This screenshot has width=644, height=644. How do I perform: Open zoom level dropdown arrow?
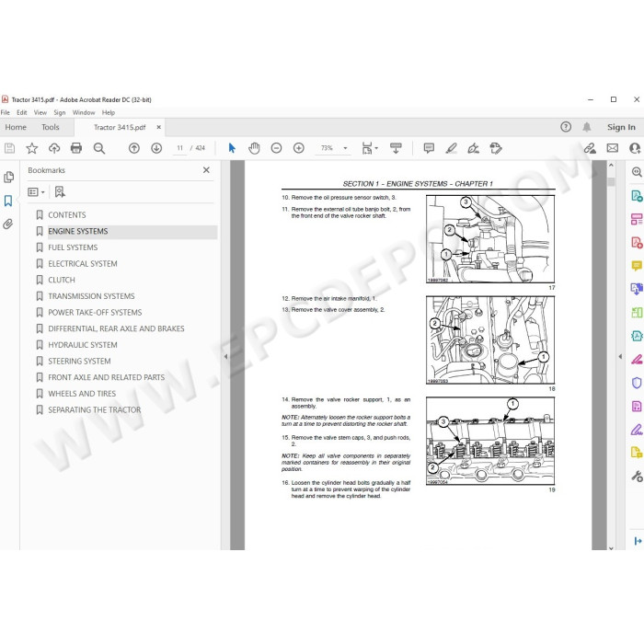[x=345, y=148]
